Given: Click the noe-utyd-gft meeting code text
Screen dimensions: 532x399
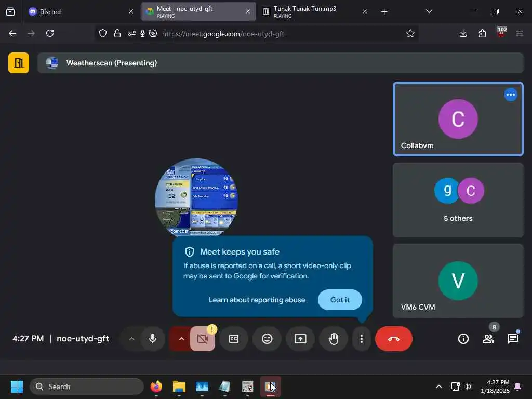Looking at the screenshot, I should (x=83, y=339).
